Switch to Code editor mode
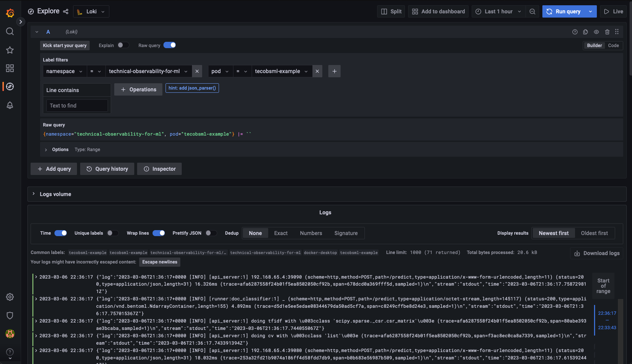 [x=613, y=45]
